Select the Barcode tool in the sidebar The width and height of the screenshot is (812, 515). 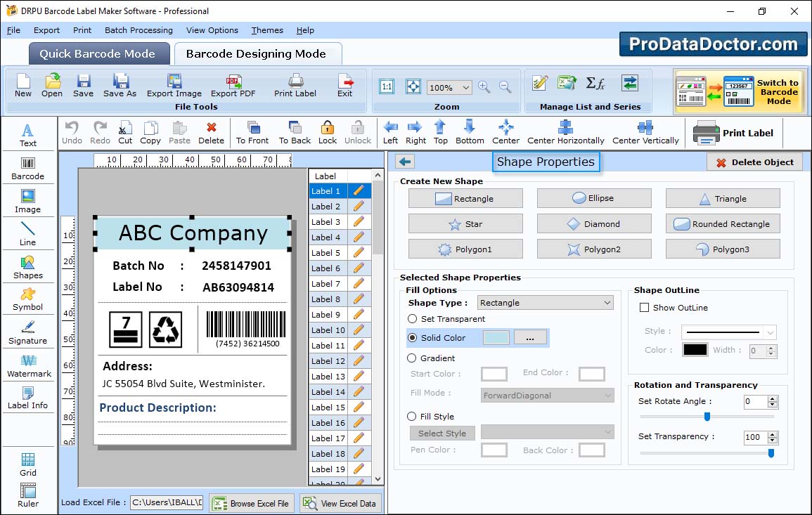[27, 169]
